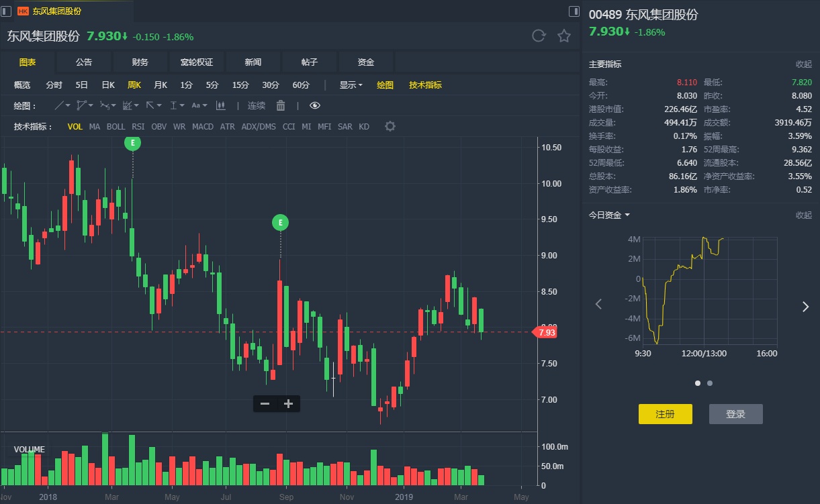The width and height of the screenshot is (820, 504).
Task: Toggle the BOLL indicator on
Action: (116, 126)
